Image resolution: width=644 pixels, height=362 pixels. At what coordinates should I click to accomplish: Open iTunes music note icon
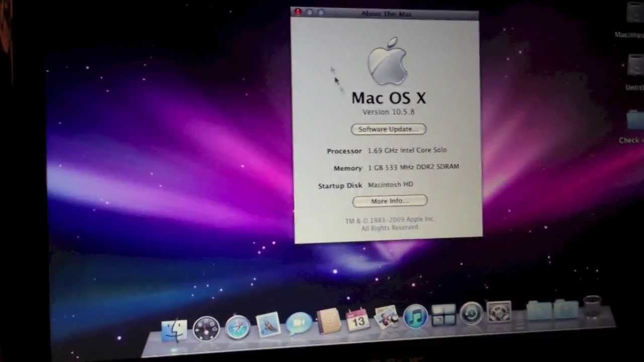click(x=416, y=316)
